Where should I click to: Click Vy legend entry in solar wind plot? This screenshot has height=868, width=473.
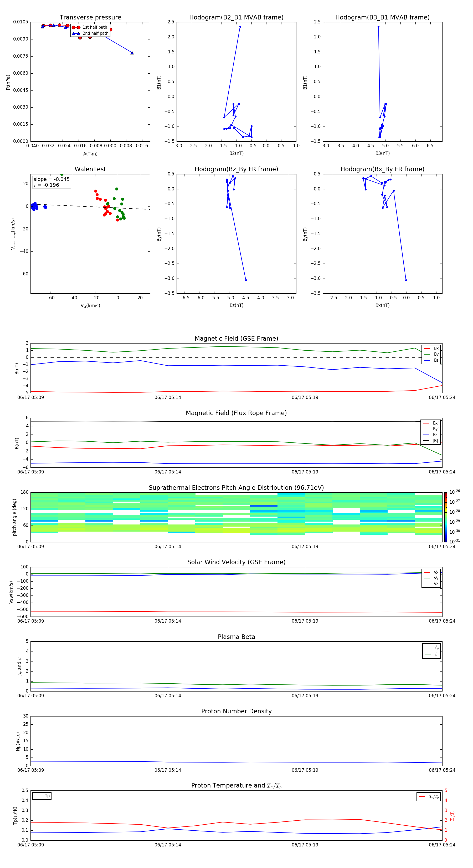click(431, 578)
